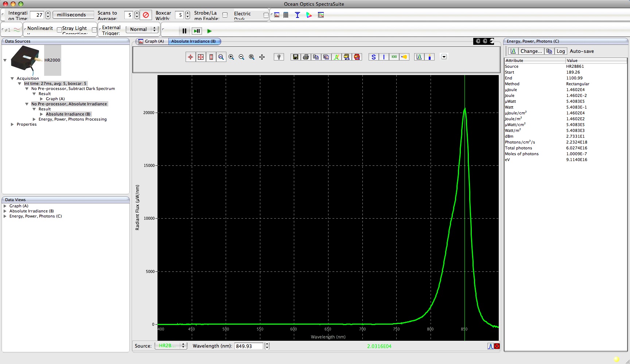630x364 pixels.
Task: Expand the Properties tree node
Action: click(12, 124)
